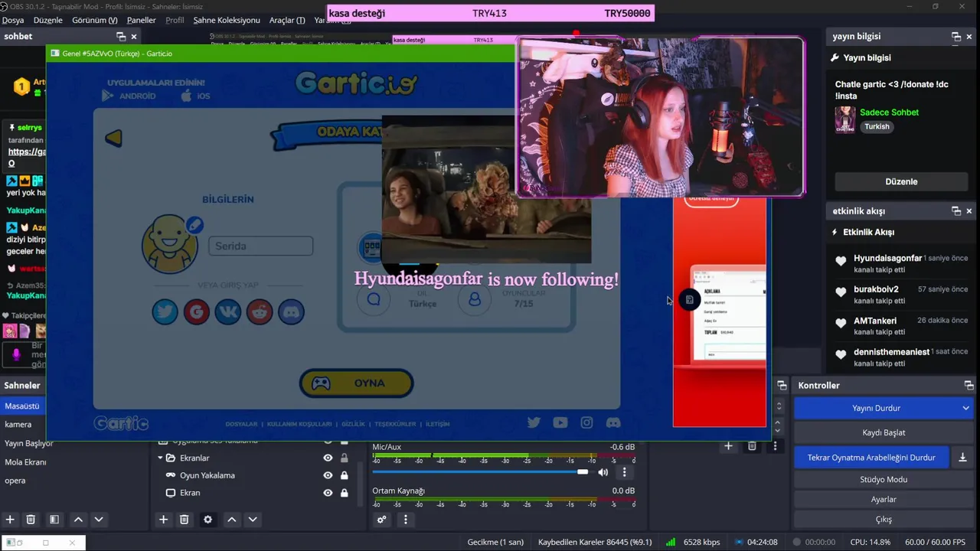980x551 pixels.
Task: Undock the sohbet panel
Action: 121,37
